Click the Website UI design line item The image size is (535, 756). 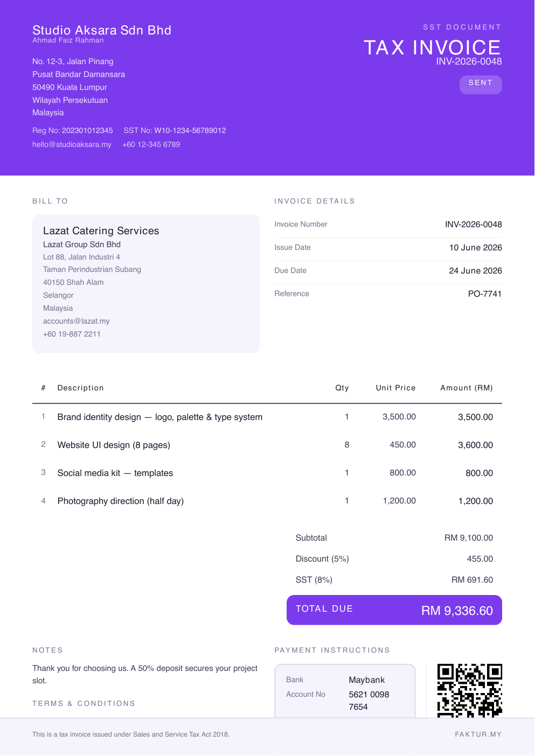[x=267, y=445]
